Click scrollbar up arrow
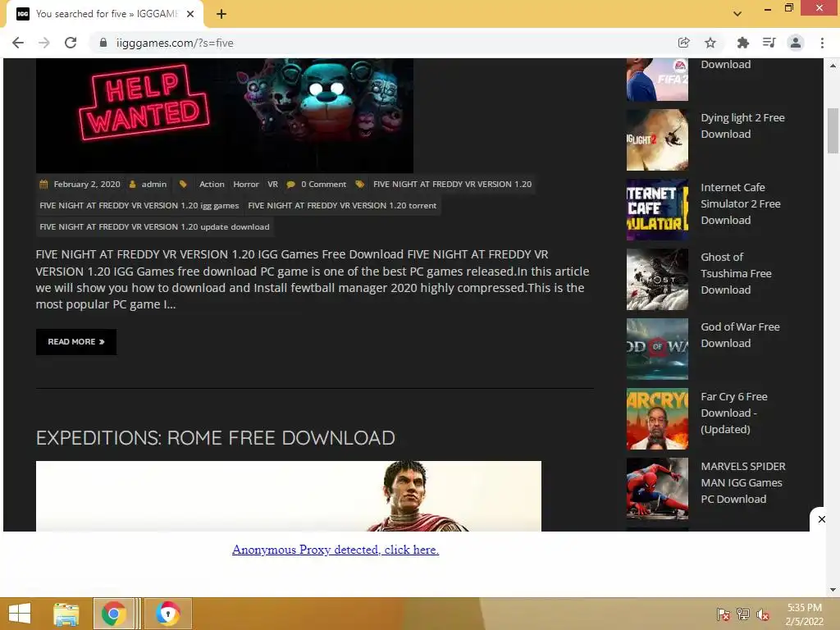Image resolution: width=840 pixels, height=630 pixels. [x=833, y=66]
